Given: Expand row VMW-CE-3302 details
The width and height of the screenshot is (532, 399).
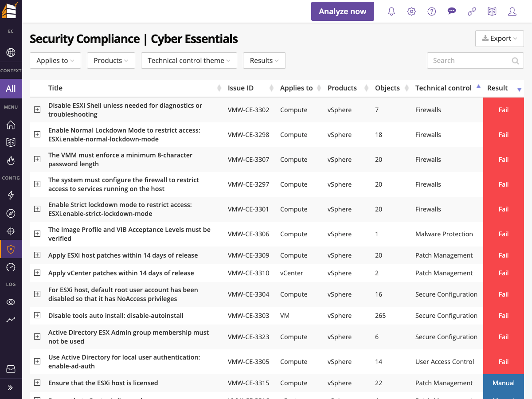Looking at the screenshot, I should 37,110.
